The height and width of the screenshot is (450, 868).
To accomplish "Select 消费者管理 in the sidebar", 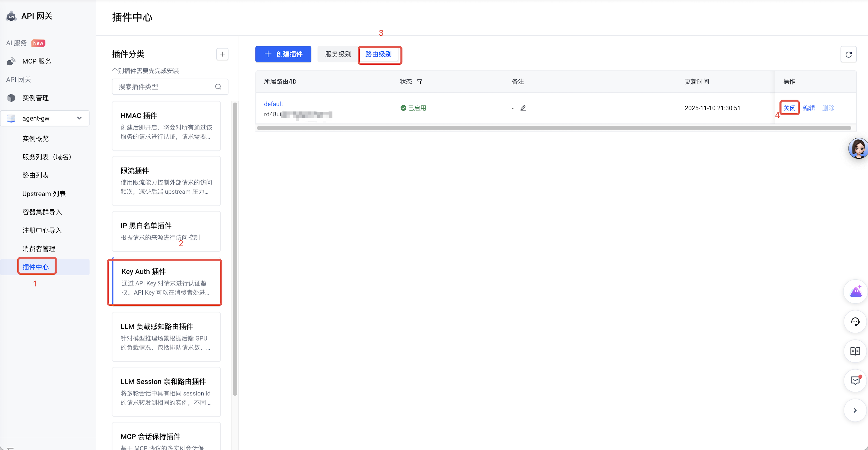I will 39,249.
